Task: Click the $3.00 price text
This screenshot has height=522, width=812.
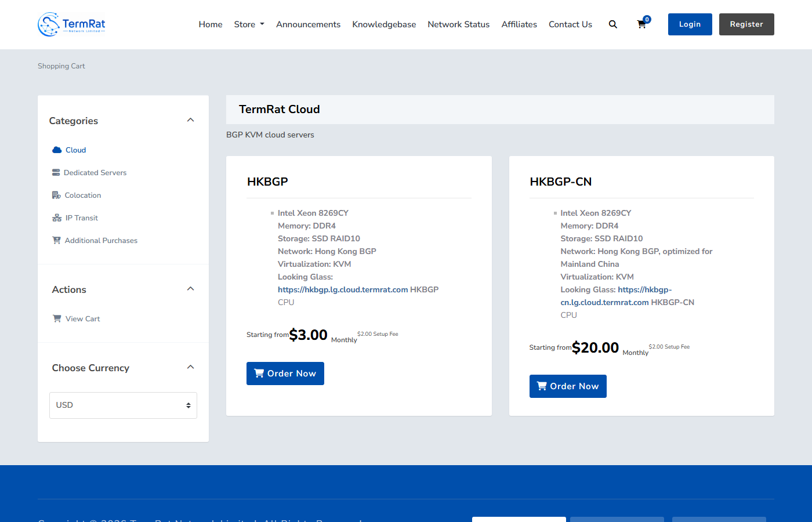Action: [309, 335]
